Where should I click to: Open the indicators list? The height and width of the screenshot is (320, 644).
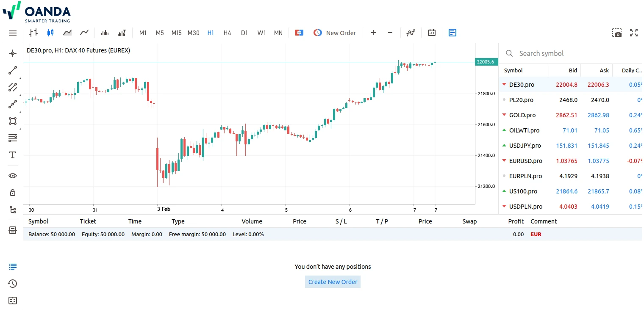tap(411, 33)
